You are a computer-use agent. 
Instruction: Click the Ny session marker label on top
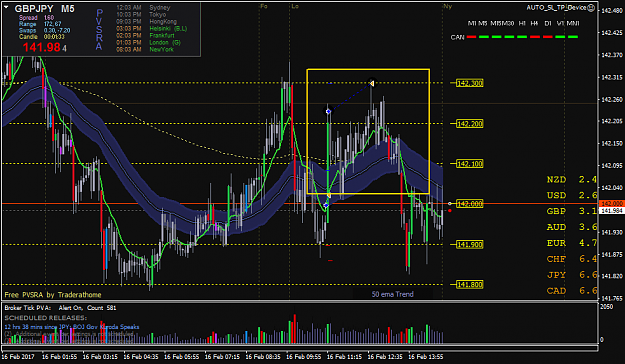pyautogui.click(x=448, y=6)
